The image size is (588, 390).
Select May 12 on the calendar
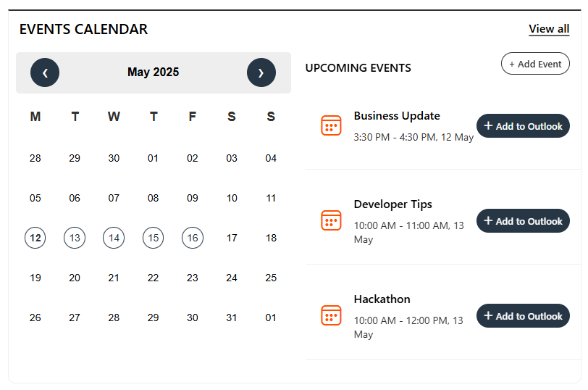tap(35, 237)
